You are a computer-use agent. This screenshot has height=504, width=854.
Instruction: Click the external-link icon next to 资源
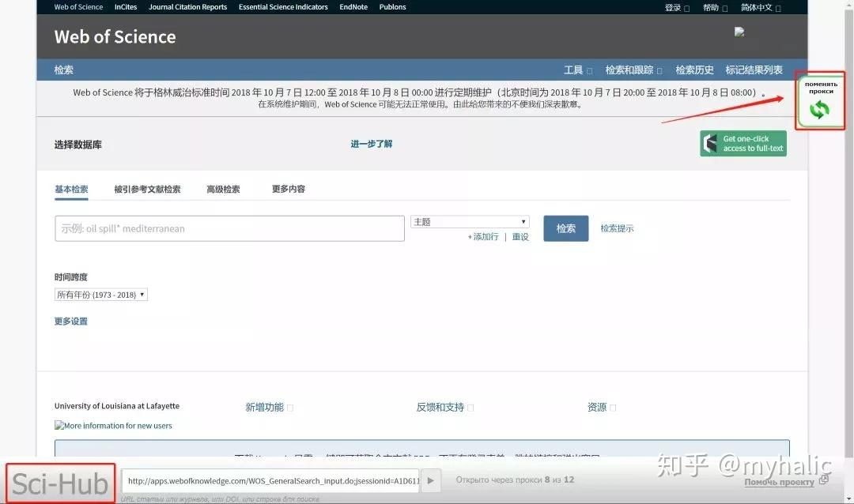click(614, 407)
